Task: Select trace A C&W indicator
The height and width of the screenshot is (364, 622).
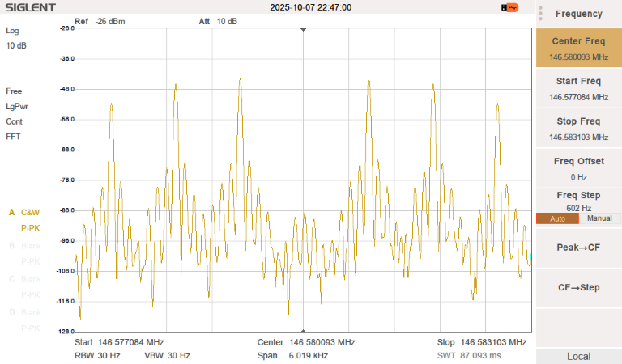Action: pyautogui.click(x=24, y=212)
